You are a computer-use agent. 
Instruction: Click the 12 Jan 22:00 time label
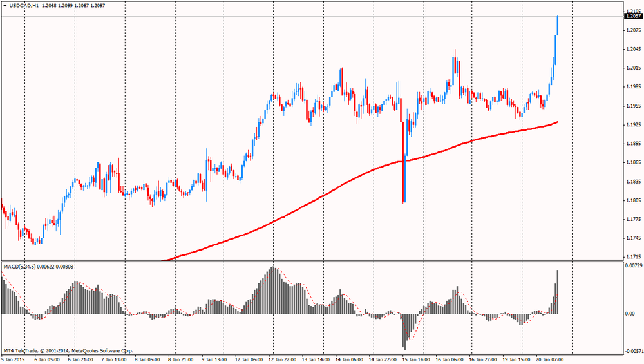pos(282,359)
